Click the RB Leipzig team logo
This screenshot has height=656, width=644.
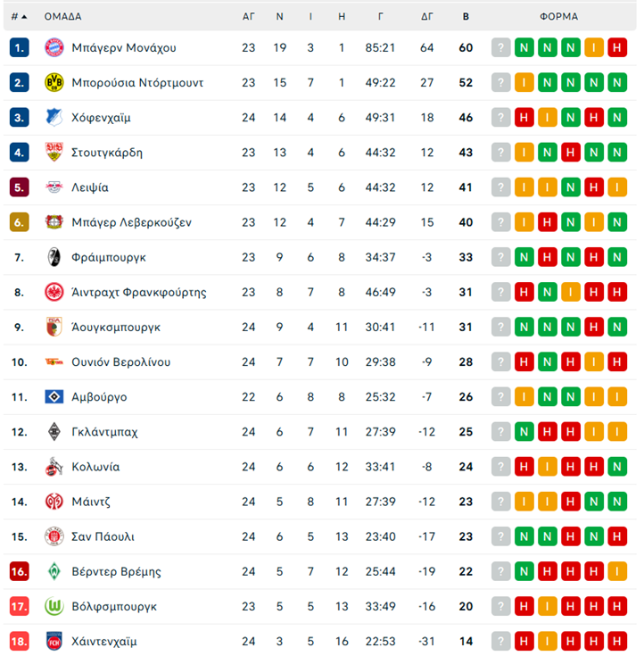click(54, 187)
